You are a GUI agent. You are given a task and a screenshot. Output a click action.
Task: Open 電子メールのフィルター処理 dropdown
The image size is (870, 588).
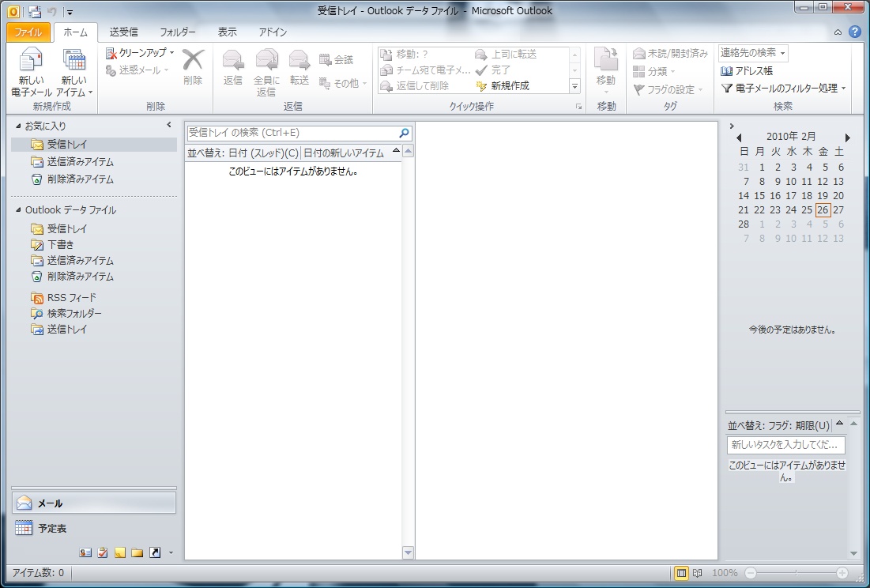click(x=783, y=89)
